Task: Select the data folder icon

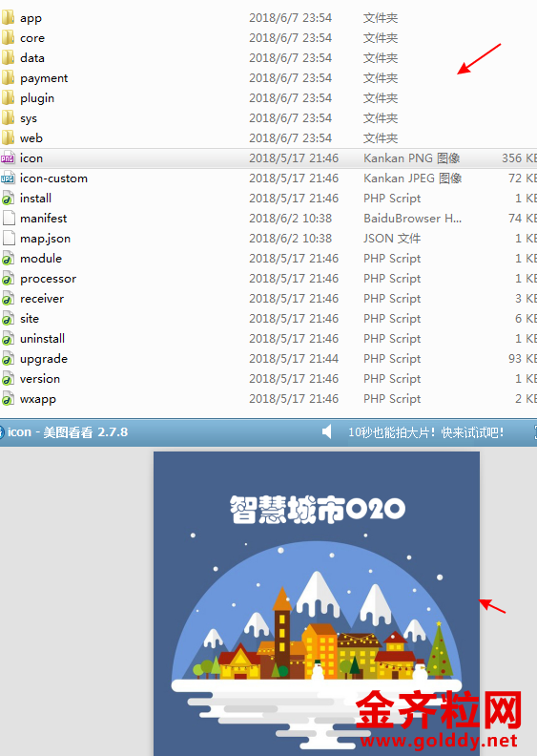Action: click(8, 58)
